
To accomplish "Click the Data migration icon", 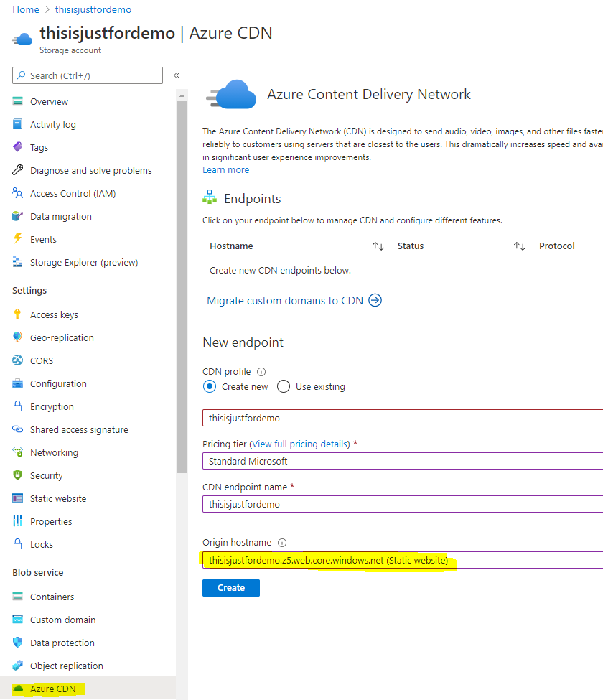I will [17, 216].
